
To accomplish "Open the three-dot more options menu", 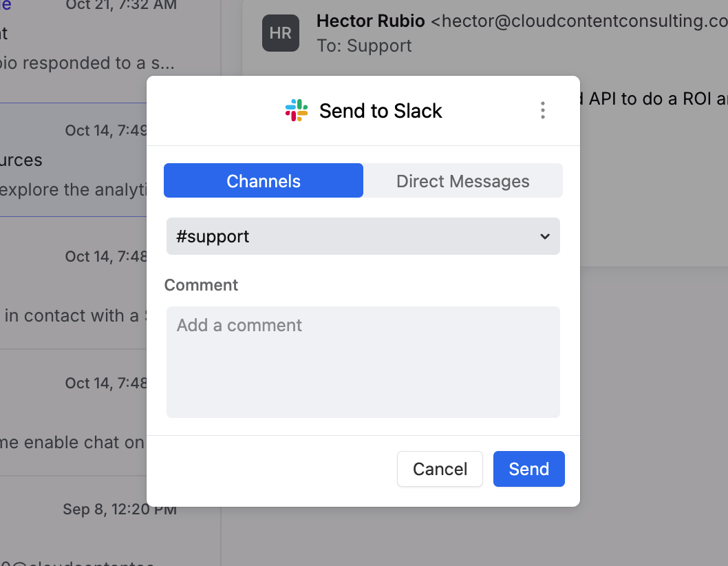I will pos(543,111).
